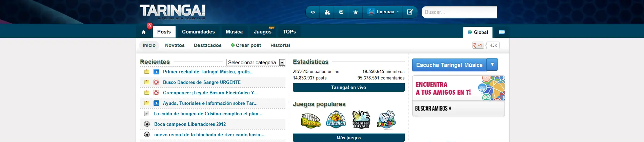Click the create post pencil icon in header
Viewport: 644px width, 142px height.
(410, 12)
